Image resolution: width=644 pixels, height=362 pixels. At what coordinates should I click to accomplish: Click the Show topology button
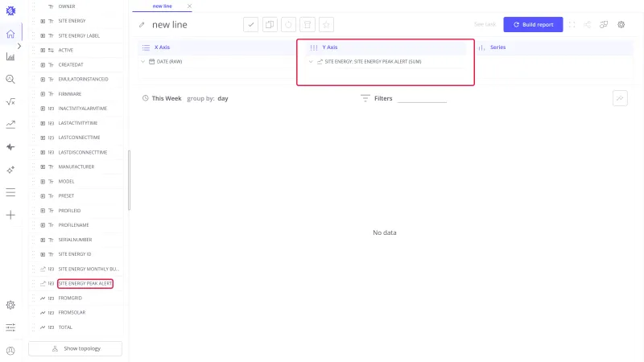(75, 348)
